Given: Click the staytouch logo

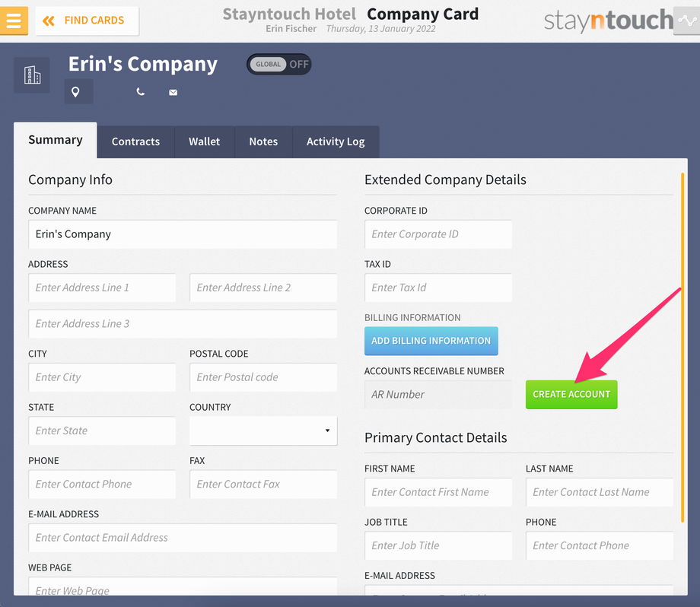Looking at the screenshot, I should [x=609, y=21].
